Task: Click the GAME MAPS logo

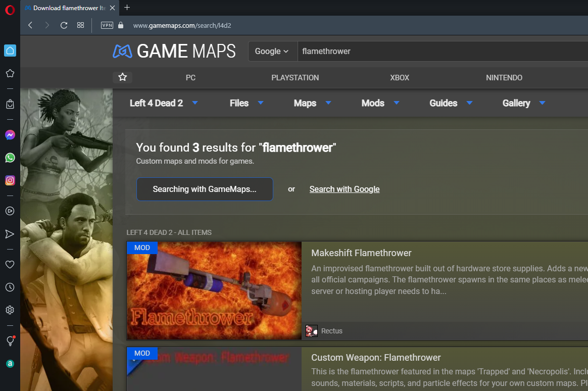Action: tap(174, 51)
